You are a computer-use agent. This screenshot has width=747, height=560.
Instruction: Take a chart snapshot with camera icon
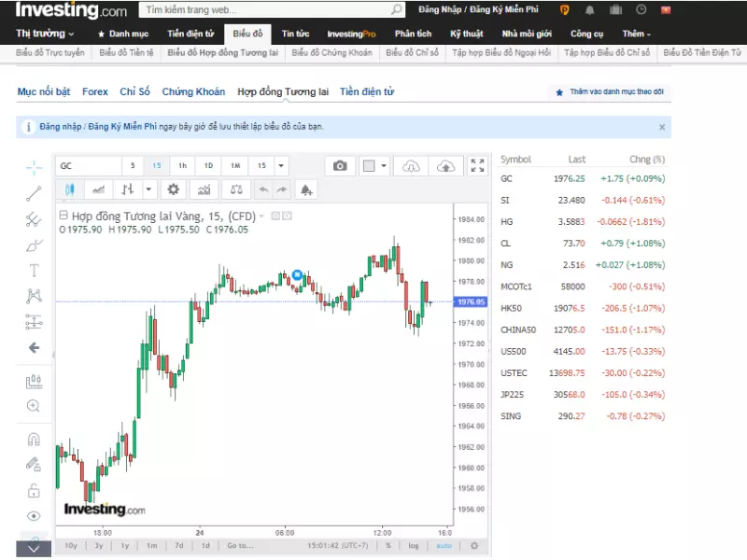340,166
